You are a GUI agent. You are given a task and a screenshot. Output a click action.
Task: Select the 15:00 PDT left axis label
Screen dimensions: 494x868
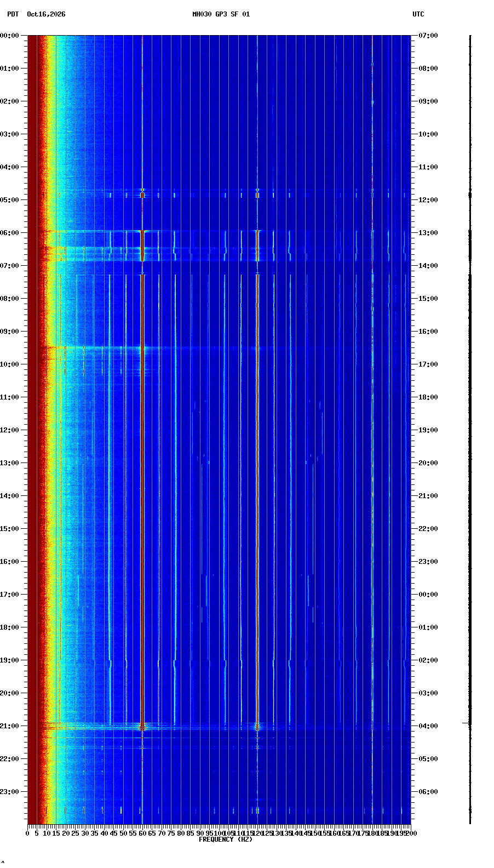9,529
